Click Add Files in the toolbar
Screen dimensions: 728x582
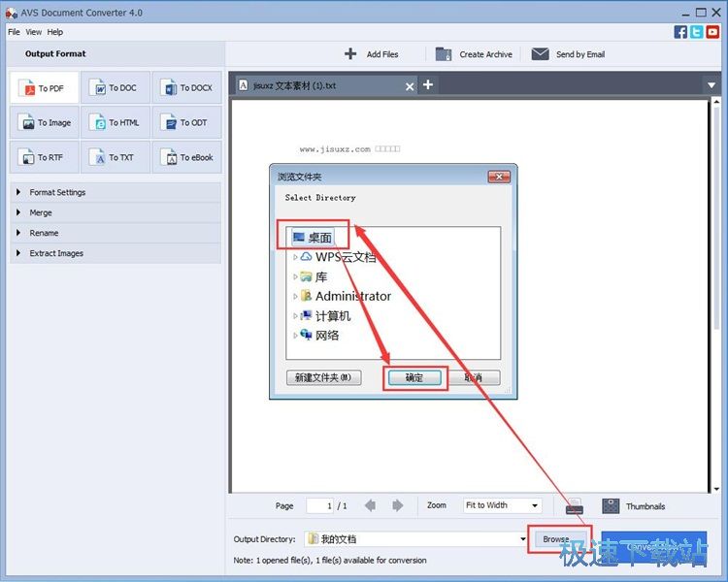(372, 54)
